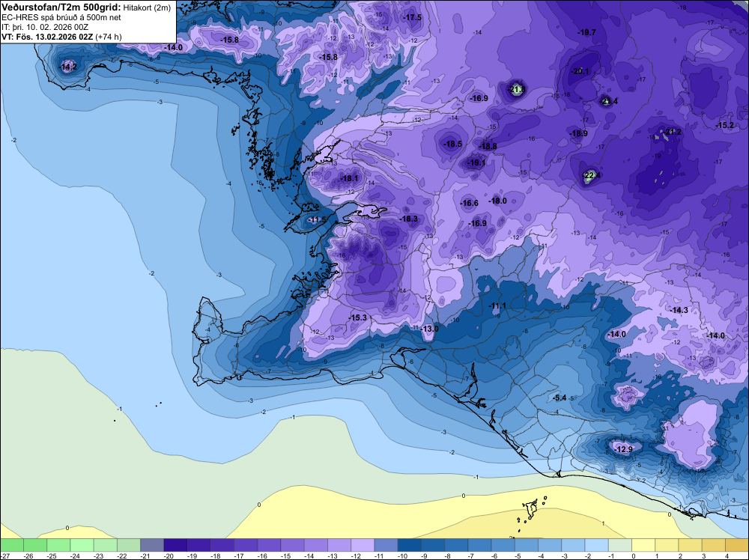Click the 2 label on the color legend

(x=679, y=556)
